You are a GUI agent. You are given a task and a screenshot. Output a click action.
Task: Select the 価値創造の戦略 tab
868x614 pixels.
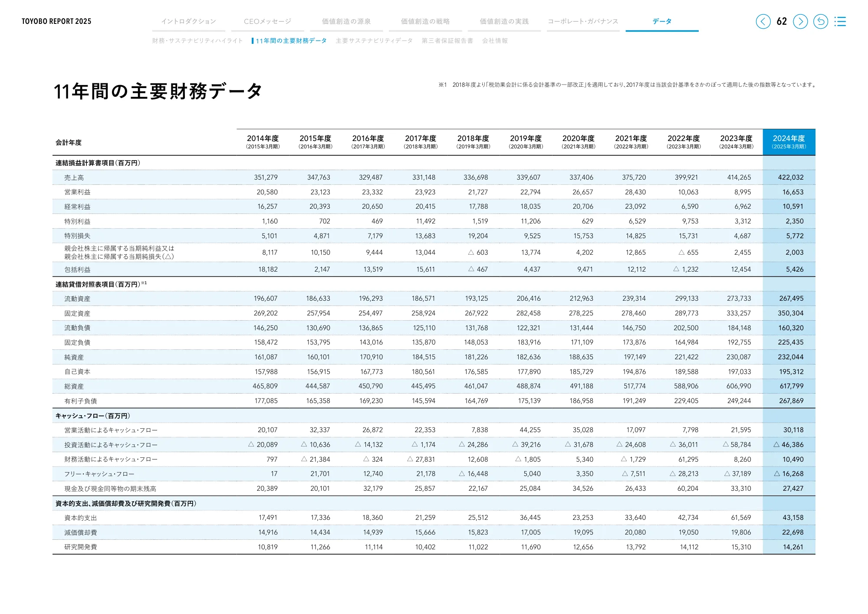pyautogui.click(x=425, y=21)
